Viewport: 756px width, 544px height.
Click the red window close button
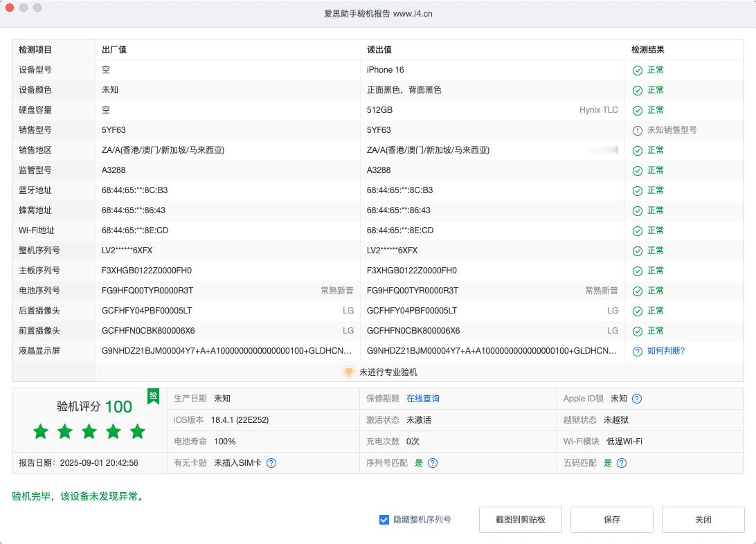(9, 8)
